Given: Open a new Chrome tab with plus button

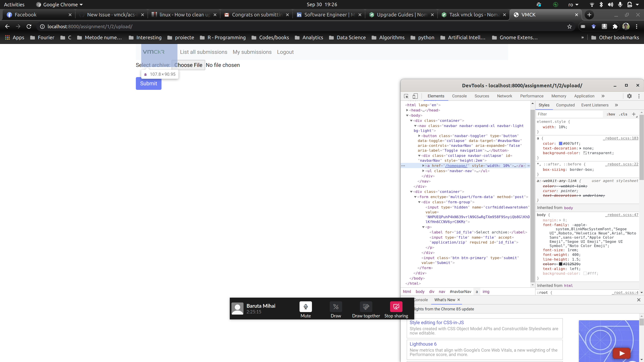Looking at the screenshot, I should click(x=589, y=15).
